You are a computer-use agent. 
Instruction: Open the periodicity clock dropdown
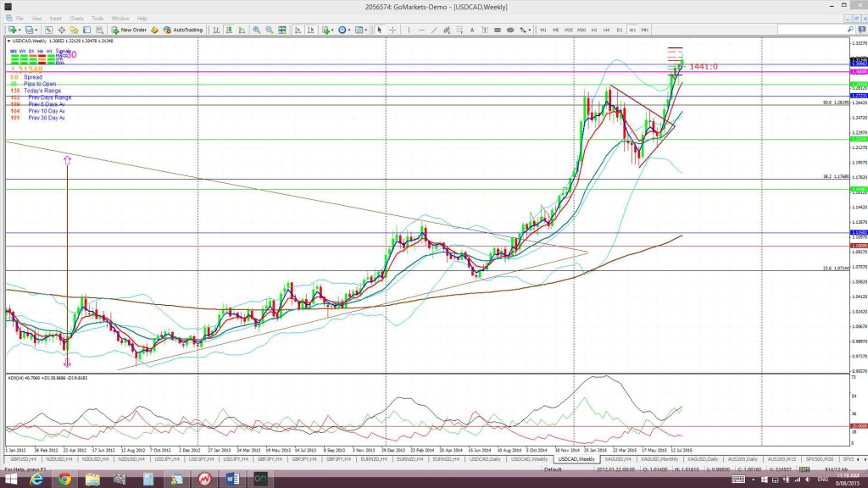pyautogui.click(x=344, y=30)
